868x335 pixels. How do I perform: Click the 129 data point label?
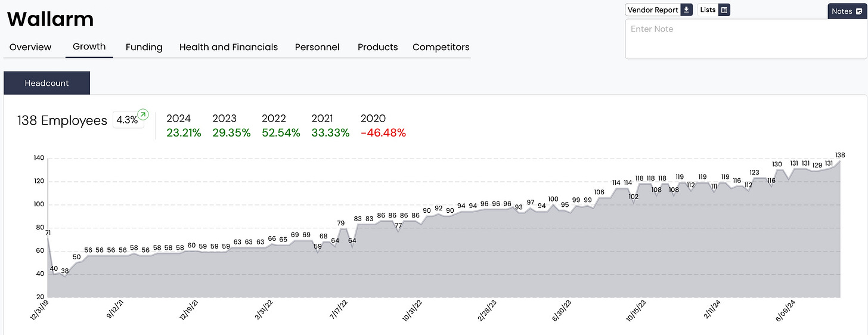click(817, 165)
